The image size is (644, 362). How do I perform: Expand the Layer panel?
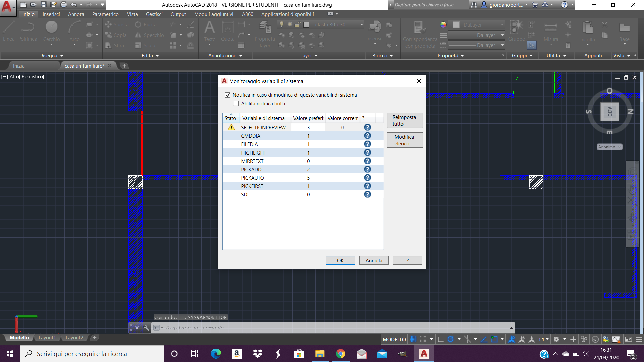click(309, 56)
